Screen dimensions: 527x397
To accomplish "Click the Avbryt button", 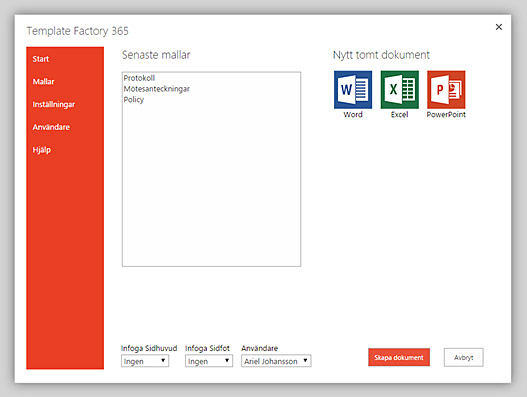I will (x=463, y=357).
